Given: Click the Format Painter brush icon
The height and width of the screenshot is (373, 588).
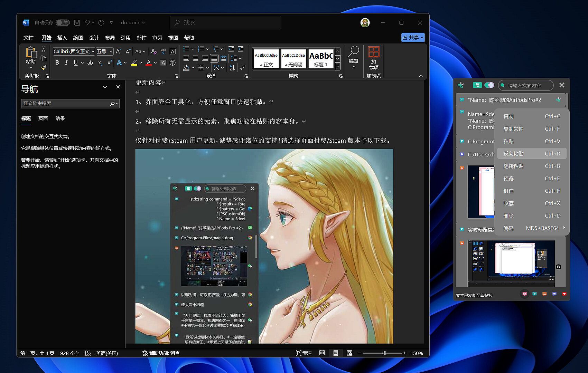Looking at the screenshot, I should point(44,68).
